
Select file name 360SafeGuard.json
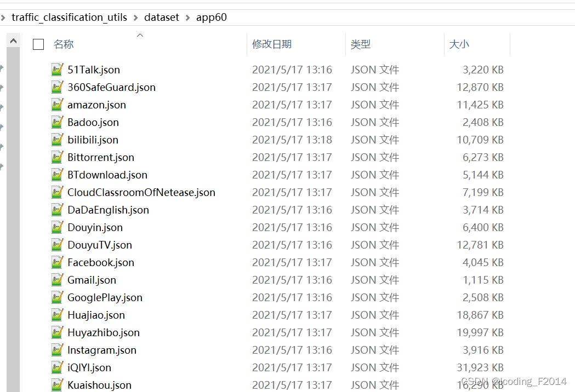tap(111, 87)
